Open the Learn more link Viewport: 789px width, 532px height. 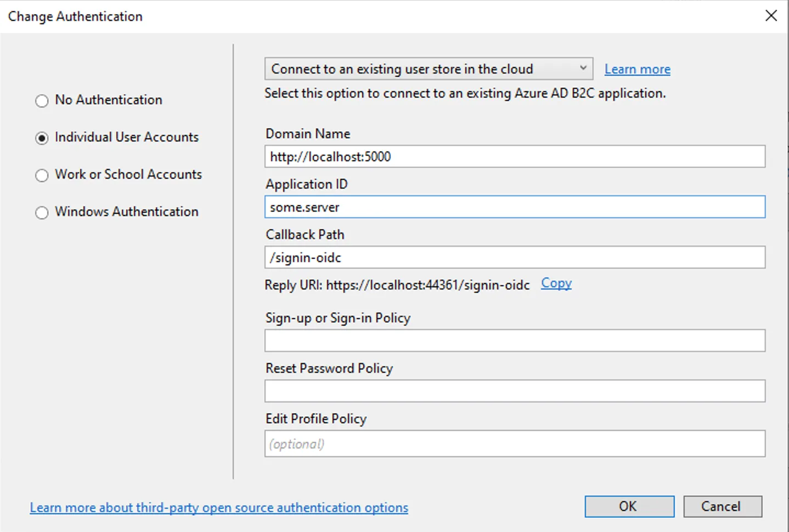[x=637, y=70]
